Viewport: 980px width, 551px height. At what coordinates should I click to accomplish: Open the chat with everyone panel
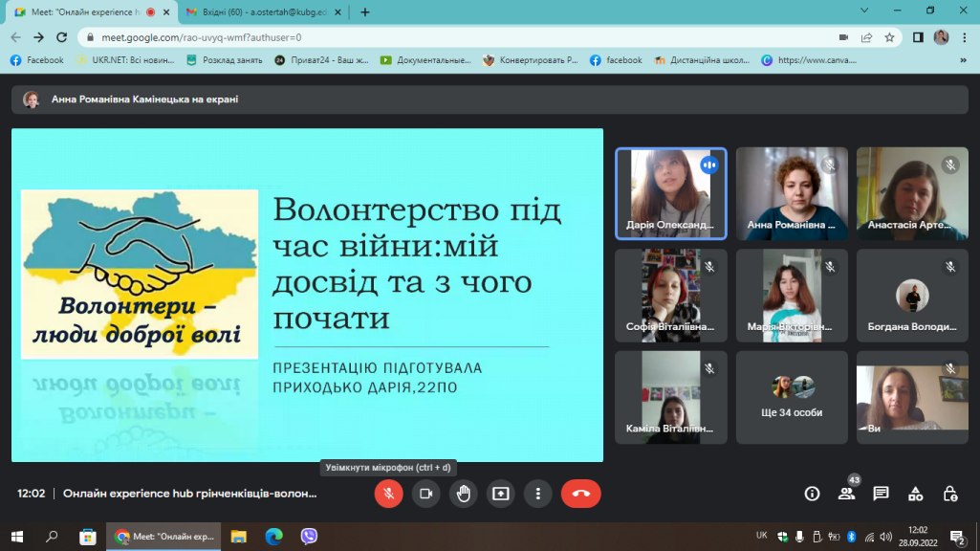point(881,494)
